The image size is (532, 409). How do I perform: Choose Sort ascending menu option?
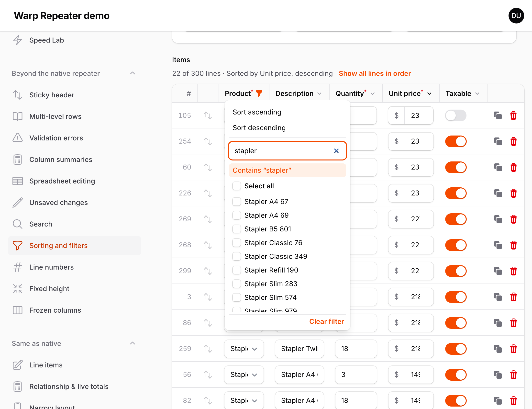tap(287, 112)
